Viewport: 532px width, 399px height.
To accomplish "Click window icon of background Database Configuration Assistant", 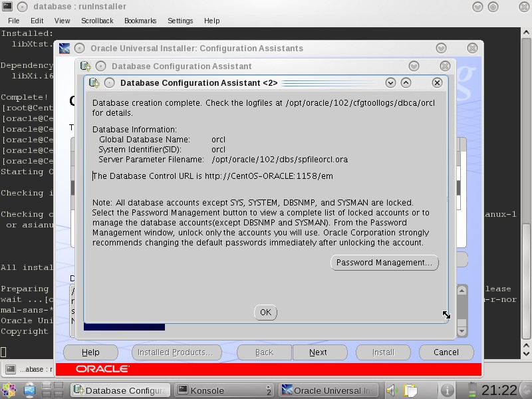I will pyautogui.click(x=85, y=66).
